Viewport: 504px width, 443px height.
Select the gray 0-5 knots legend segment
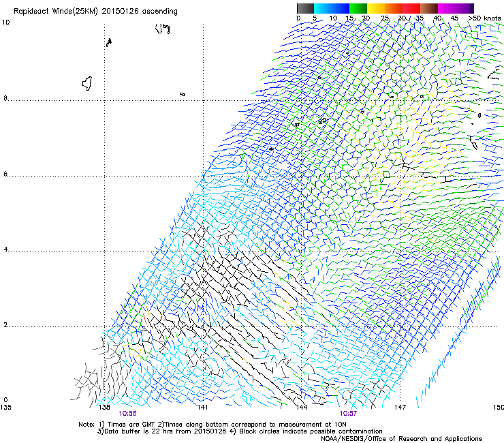305,8
